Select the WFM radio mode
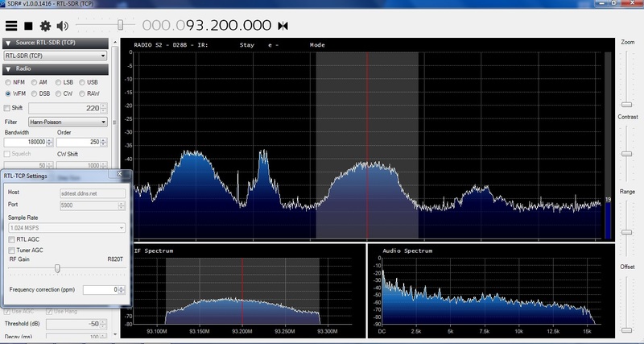644x344 pixels. [x=15, y=93]
